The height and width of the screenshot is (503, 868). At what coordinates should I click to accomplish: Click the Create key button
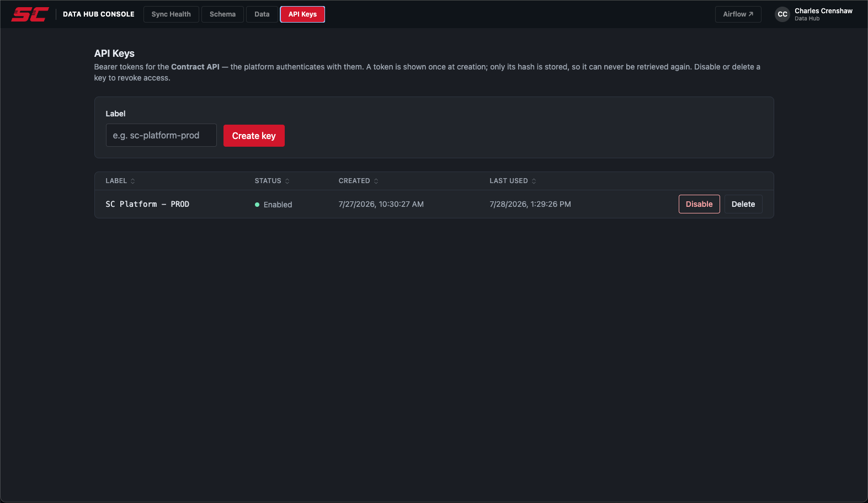[x=254, y=136]
